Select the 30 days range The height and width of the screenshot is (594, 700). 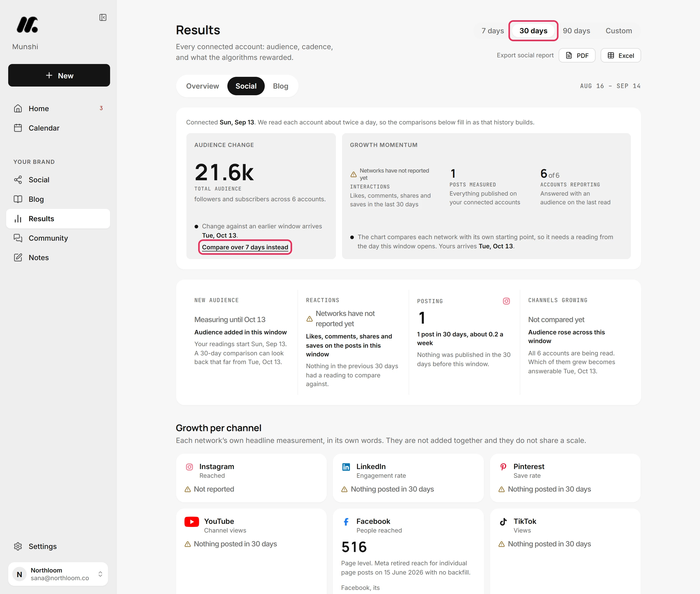pyautogui.click(x=533, y=31)
